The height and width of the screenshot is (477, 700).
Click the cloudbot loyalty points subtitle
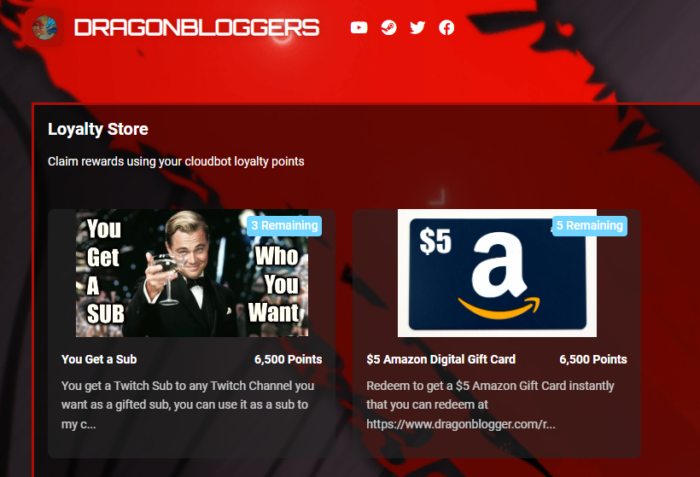(x=176, y=161)
